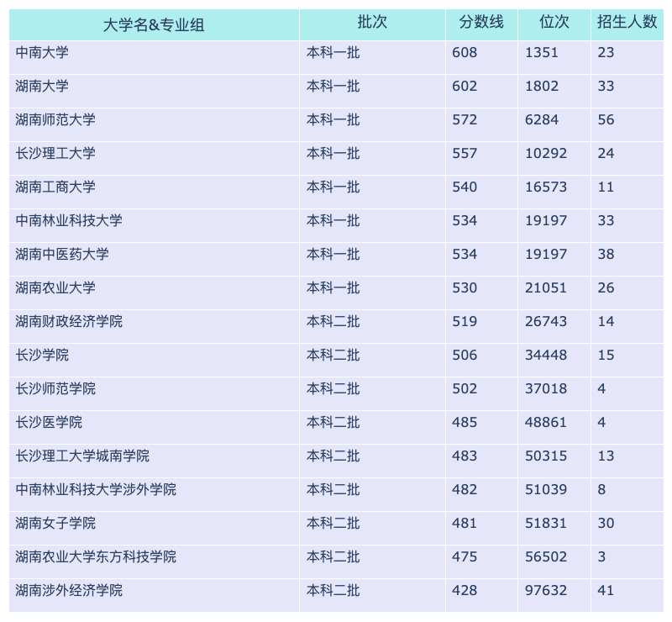Click rank value 16573
Image resolution: width=672 pixels, height=622 pixels.
(546, 187)
